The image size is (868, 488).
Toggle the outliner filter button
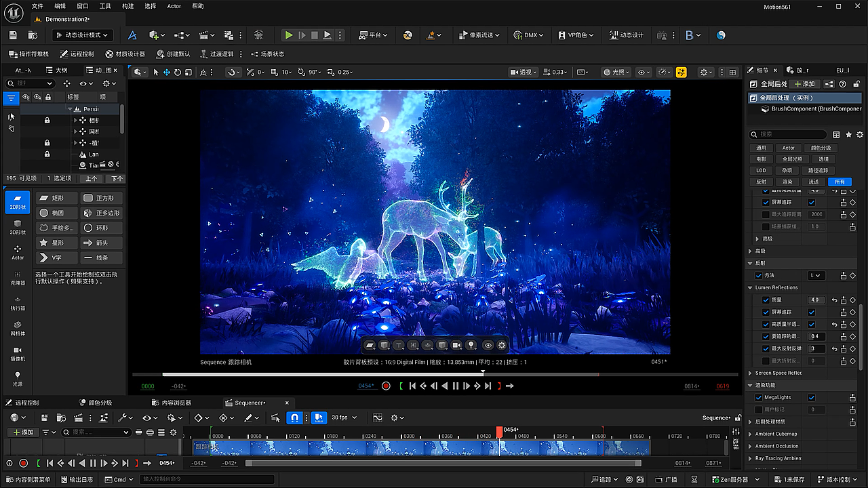pyautogui.click(x=11, y=98)
